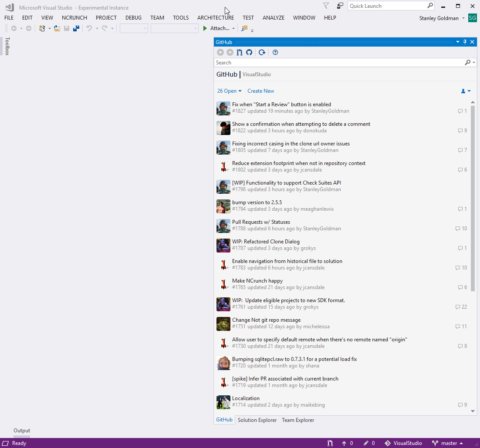Click the GitHub octocat icon in panel toolbar
The height and width of the screenshot is (448, 480).
pyautogui.click(x=249, y=52)
